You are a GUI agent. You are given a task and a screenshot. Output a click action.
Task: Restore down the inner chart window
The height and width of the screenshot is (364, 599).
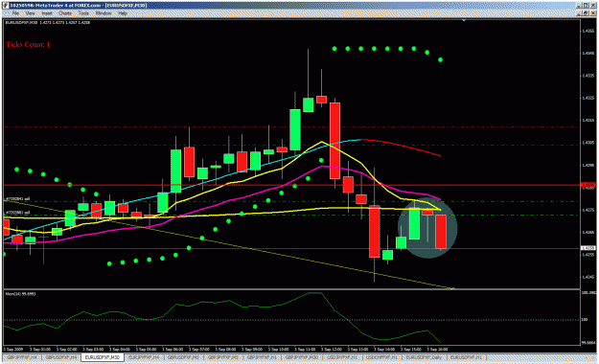tap(587, 13)
